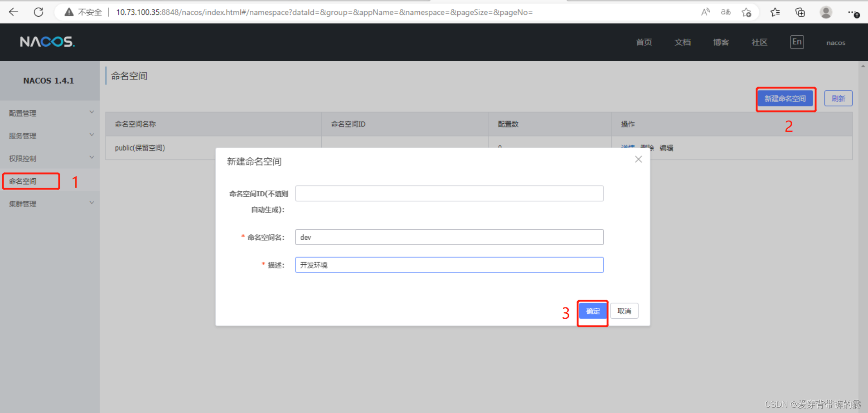Switch language via the En icon
This screenshot has height=413, width=868.
[796, 42]
